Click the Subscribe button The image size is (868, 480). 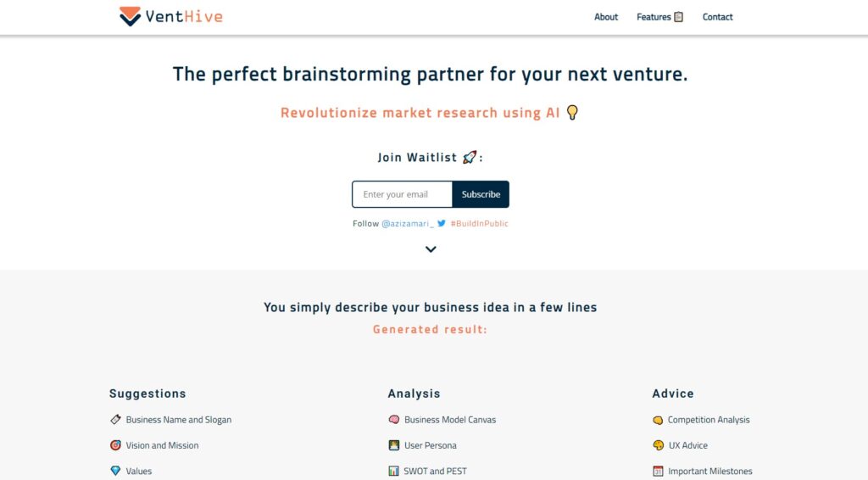(x=481, y=194)
